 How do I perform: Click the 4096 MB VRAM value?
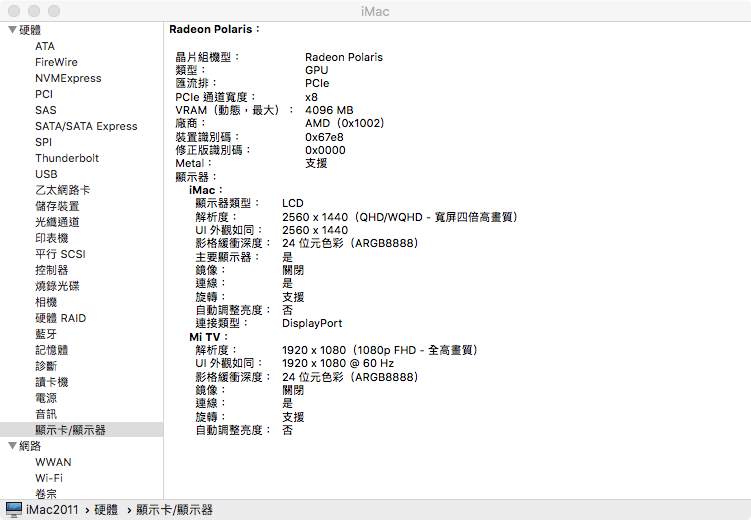point(329,110)
